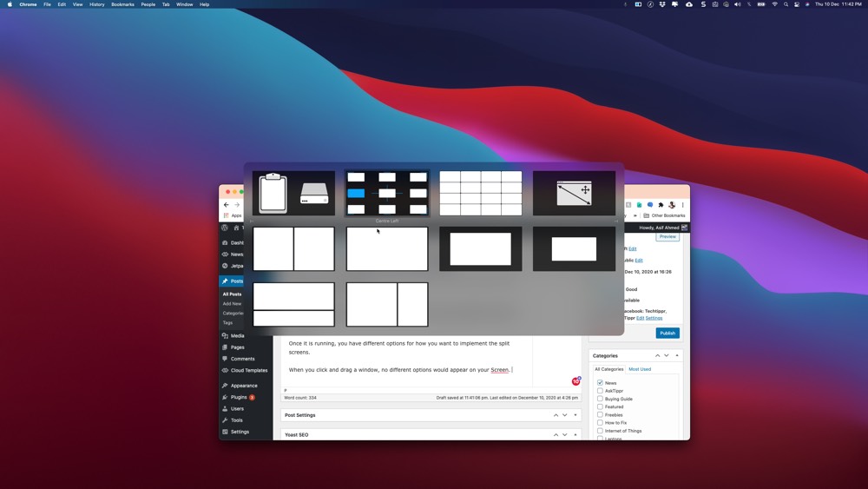868x489 pixels.
Task: Click the Publish button
Action: (x=667, y=333)
